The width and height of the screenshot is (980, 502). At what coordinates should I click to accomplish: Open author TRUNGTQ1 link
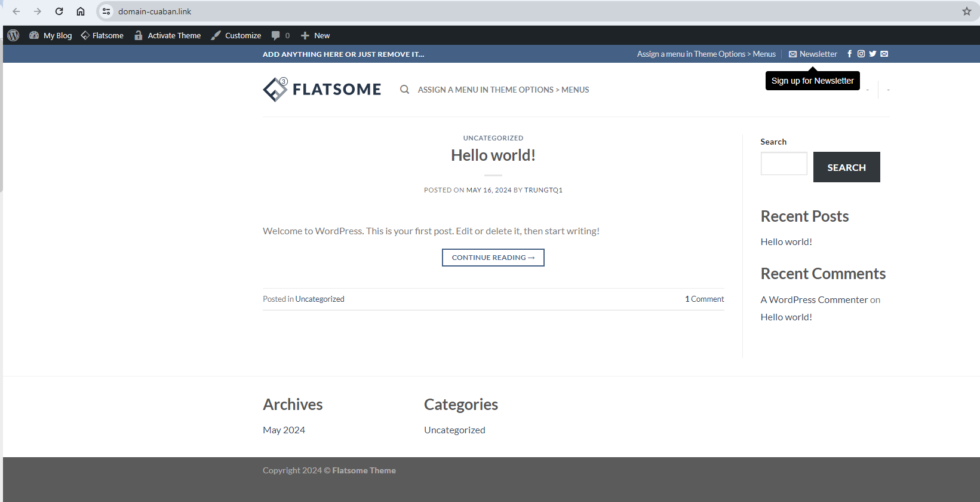pos(543,190)
